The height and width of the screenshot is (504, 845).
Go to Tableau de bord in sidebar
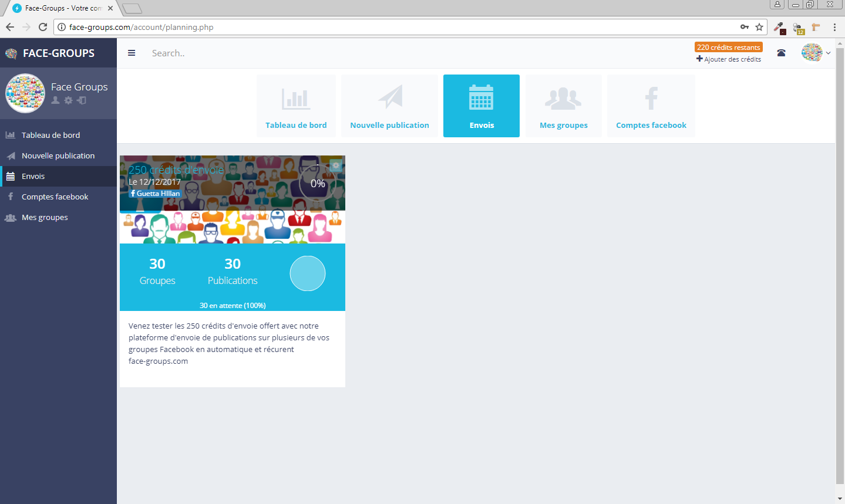pos(51,135)
